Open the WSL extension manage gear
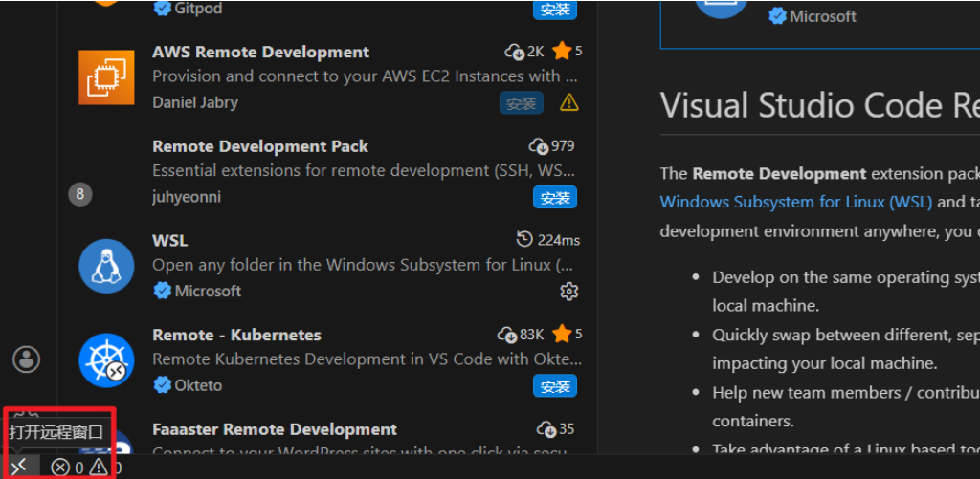 pyautogui.click(x=568, y=291)
